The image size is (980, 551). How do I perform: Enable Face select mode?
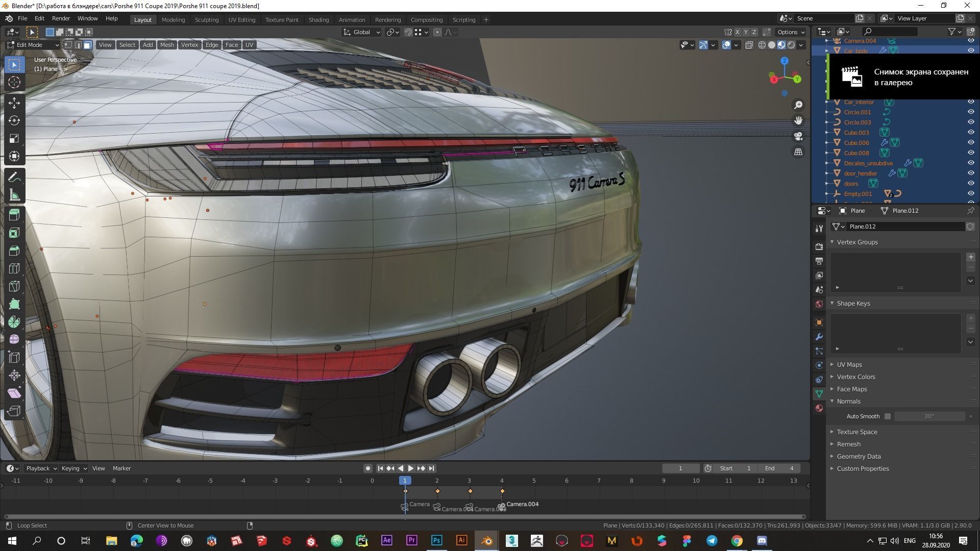click(88, 45)
